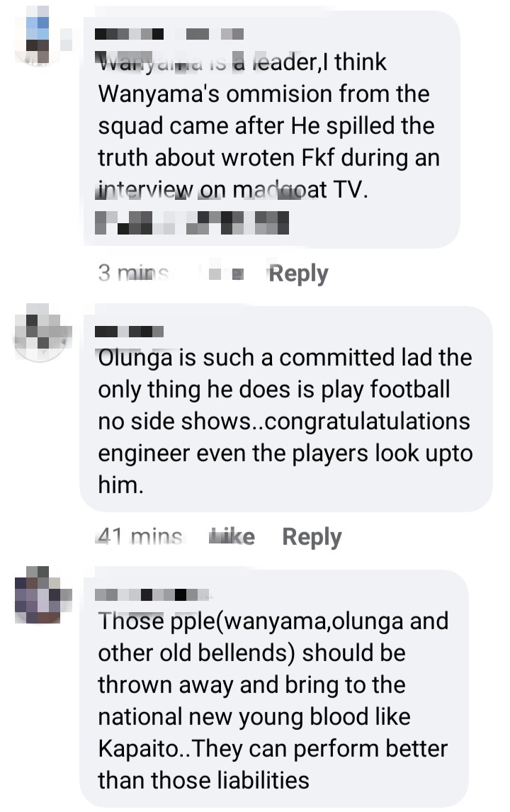The width and height of the screenshot is (510, 812).
Task: Open the first commenter's profile picture
Action: 40,35
